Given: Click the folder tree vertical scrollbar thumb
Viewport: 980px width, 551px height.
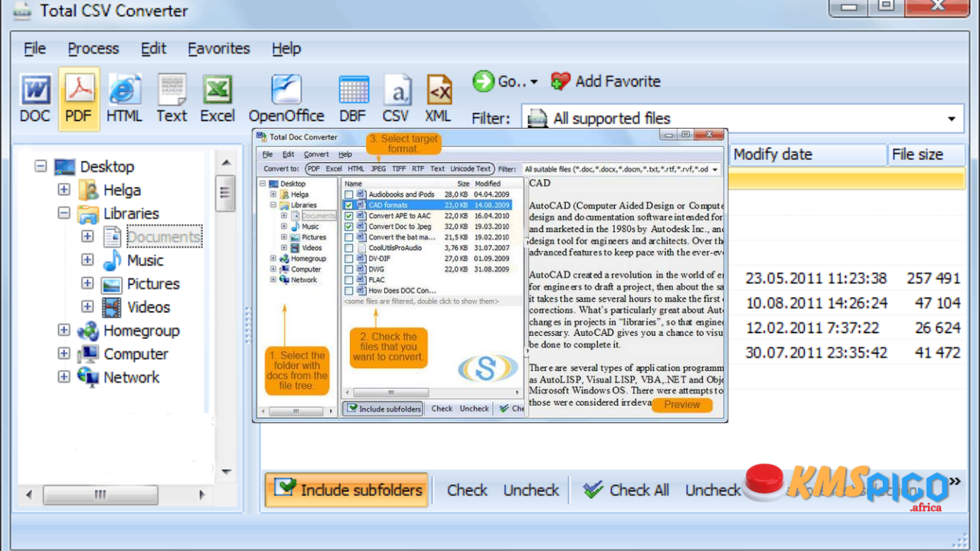Looking at the screenshot, I should click(x=225, y=194).
